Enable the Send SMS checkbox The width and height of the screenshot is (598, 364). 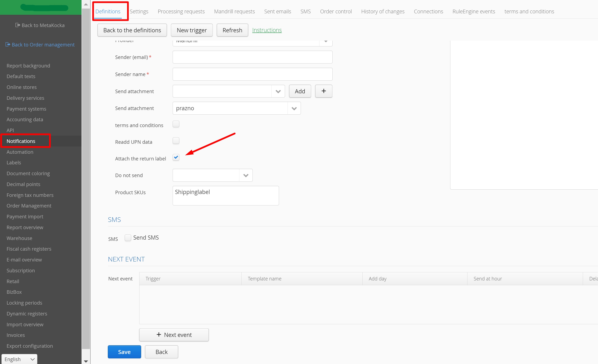pyautogui.click(x=128, y=237)
